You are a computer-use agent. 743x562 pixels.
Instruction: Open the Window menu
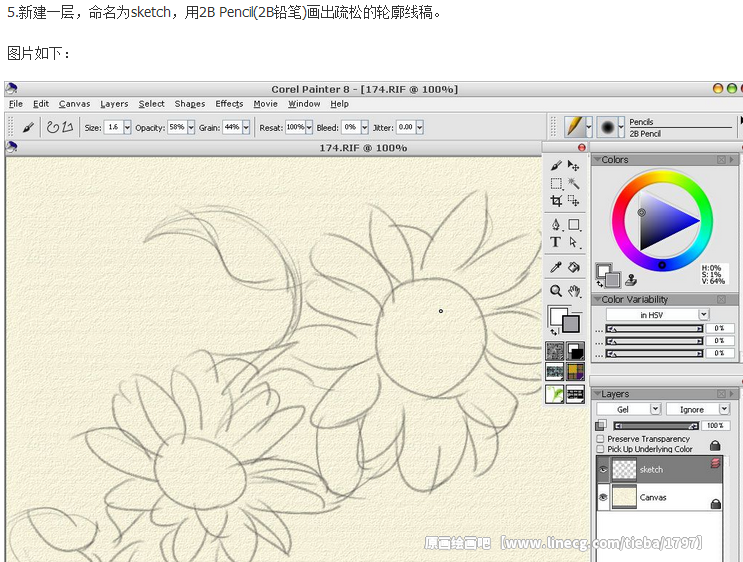(x=304, y=104)
